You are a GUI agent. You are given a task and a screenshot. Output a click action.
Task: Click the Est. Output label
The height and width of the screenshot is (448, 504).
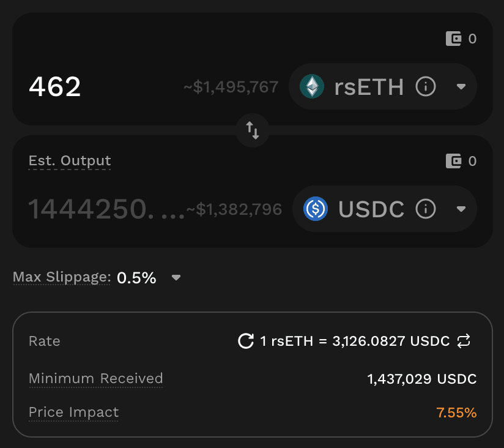(x=70, y=161)
